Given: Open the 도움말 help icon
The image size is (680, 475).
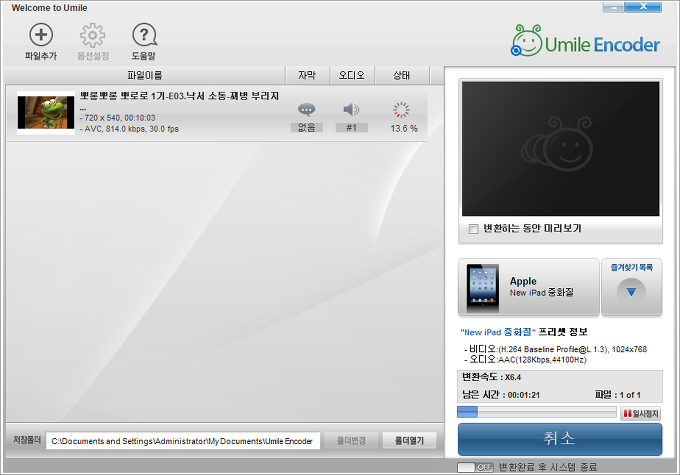Looking at the screenshot, I should [x=144, y=35].
